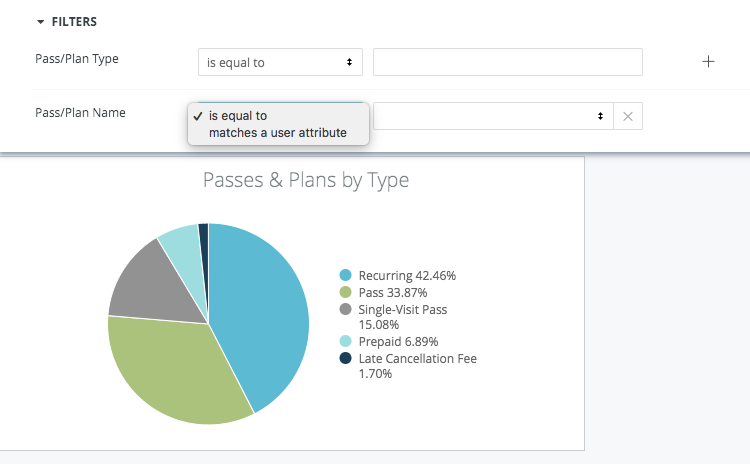
Task: Click the Recurring legend color dot
Action: point(346,275)
